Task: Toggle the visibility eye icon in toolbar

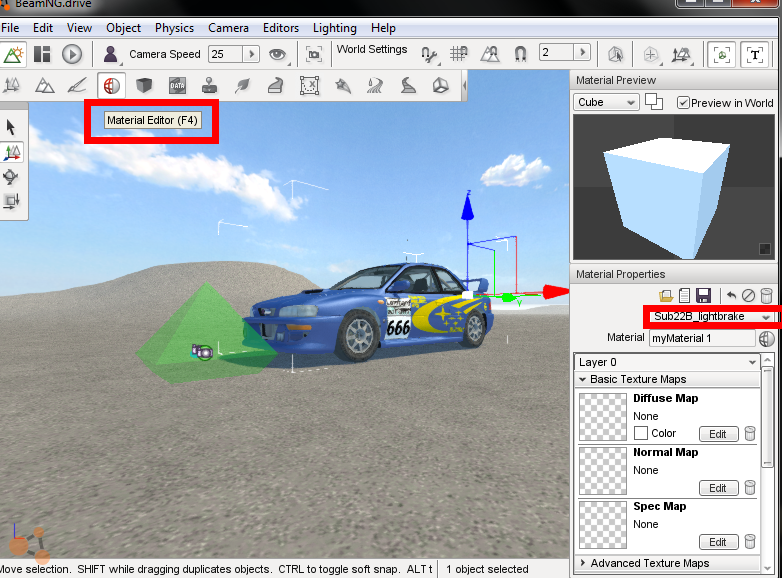Action: coord(278,54)
